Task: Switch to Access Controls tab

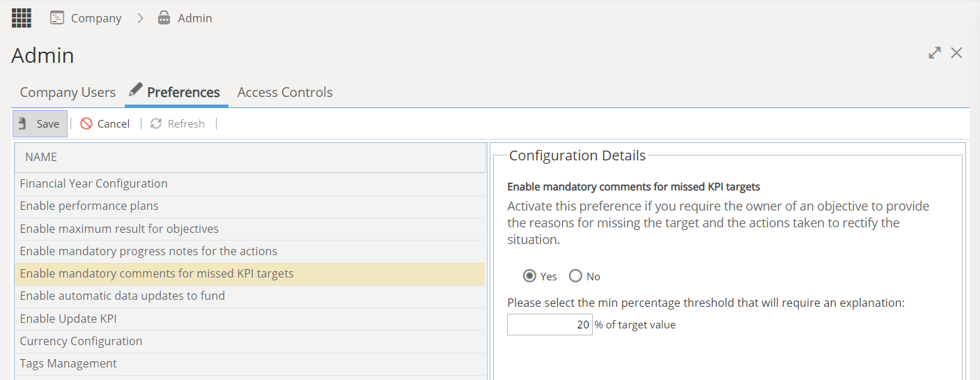Action: tap(285, 92)
